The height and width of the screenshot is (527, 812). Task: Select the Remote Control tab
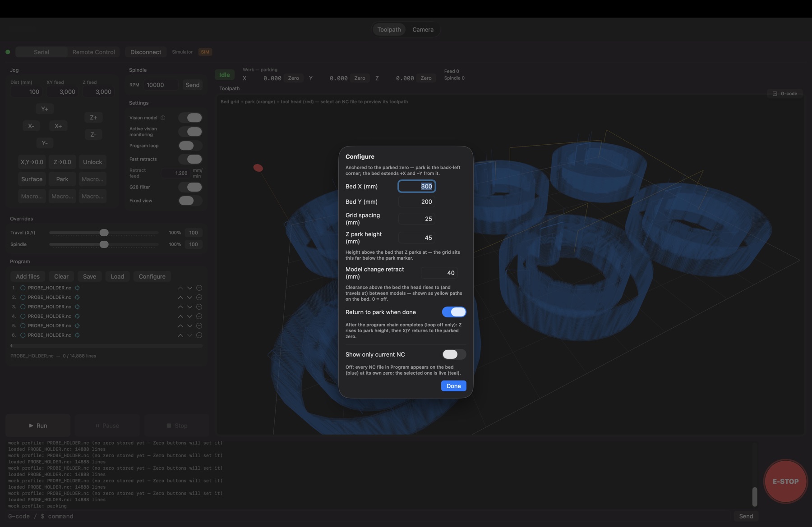[94, 52]
